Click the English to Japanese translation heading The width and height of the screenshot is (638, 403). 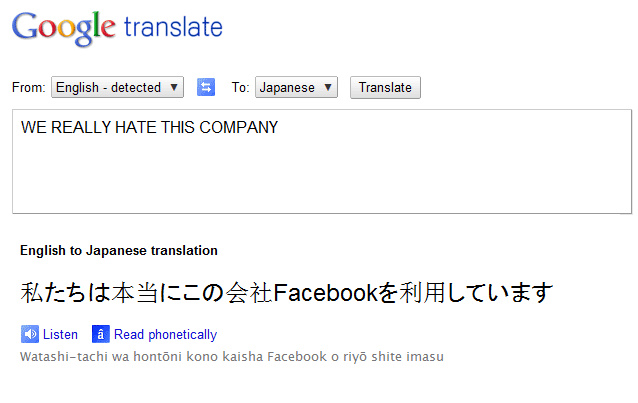119,251
